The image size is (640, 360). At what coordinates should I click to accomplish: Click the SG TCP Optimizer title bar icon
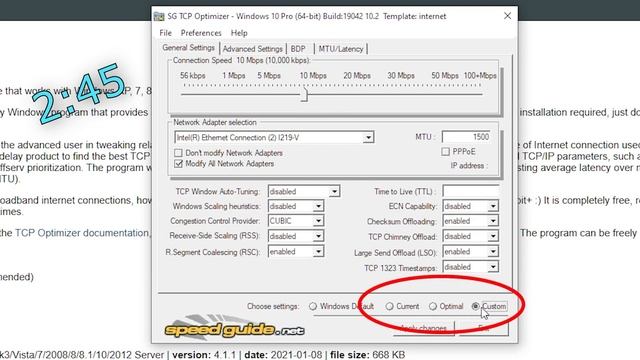[x=159, y=16]
